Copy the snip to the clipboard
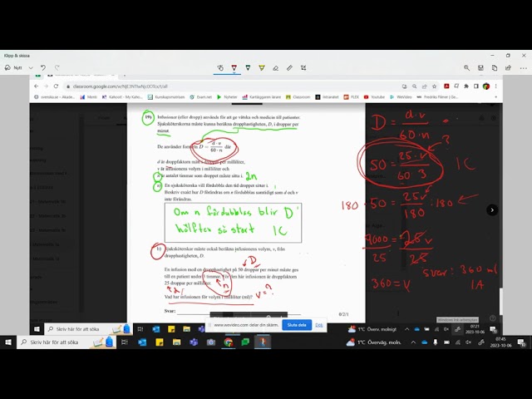 click(x=495, y=68)
